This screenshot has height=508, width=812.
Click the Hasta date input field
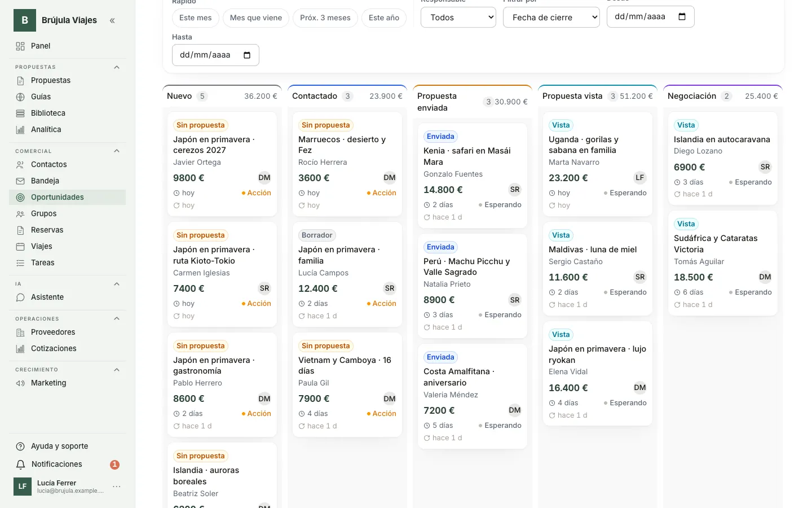point(215,55)
